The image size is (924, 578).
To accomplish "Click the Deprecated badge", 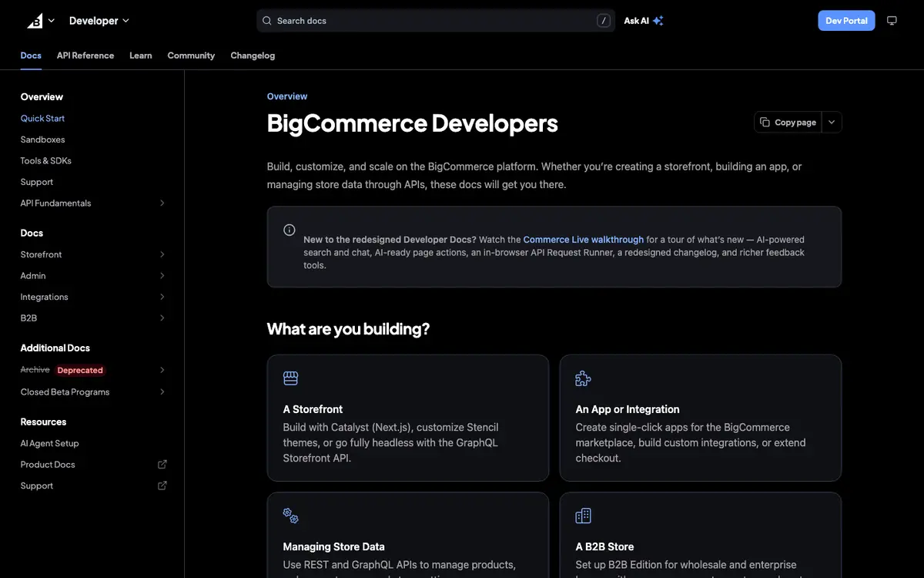I will 80,371.
